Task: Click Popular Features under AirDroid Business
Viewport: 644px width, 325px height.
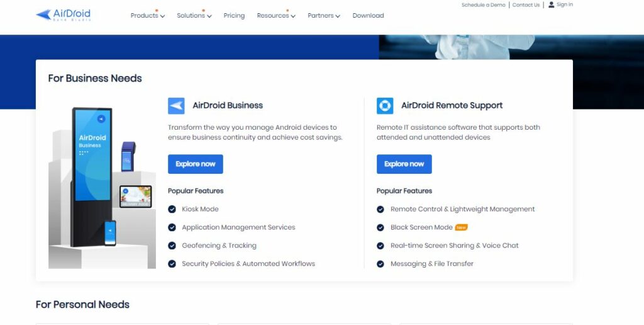Action: click(x=196, y=191)
